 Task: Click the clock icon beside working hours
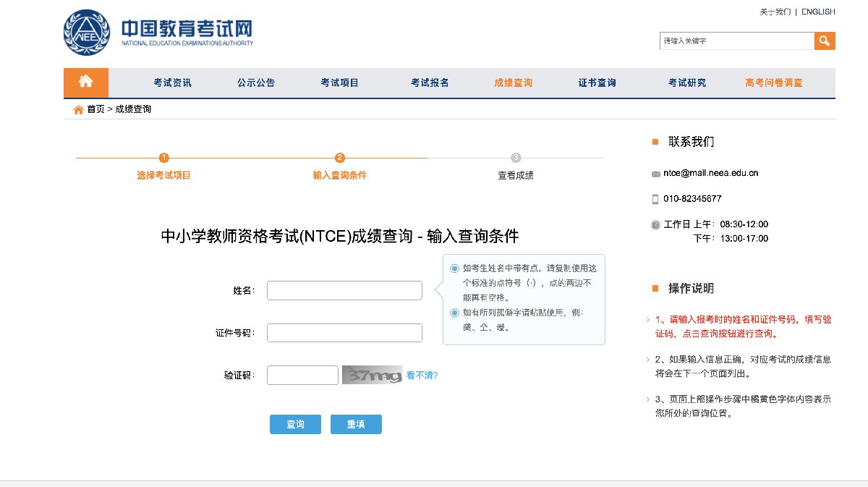tap(656, 225)
